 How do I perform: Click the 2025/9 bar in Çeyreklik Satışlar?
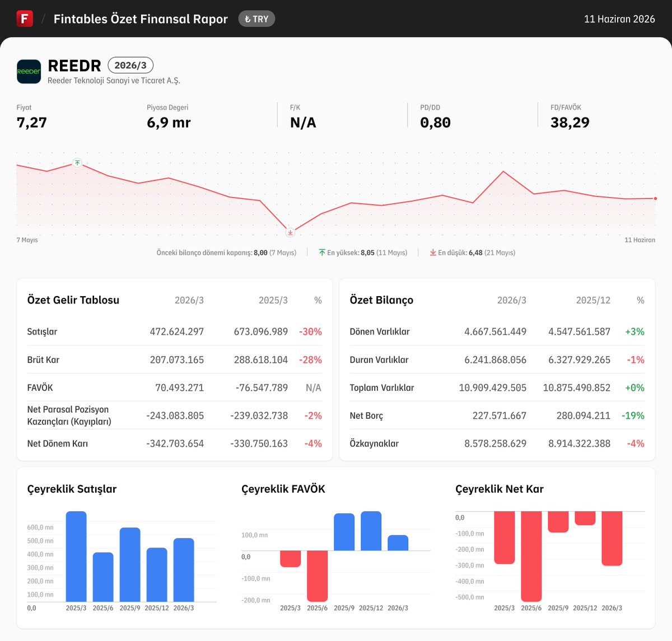click(130, 564)
